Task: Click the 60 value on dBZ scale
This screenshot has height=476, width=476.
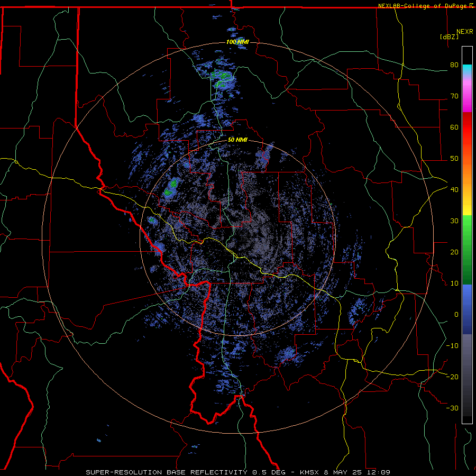Action: (x=454, y=127)
